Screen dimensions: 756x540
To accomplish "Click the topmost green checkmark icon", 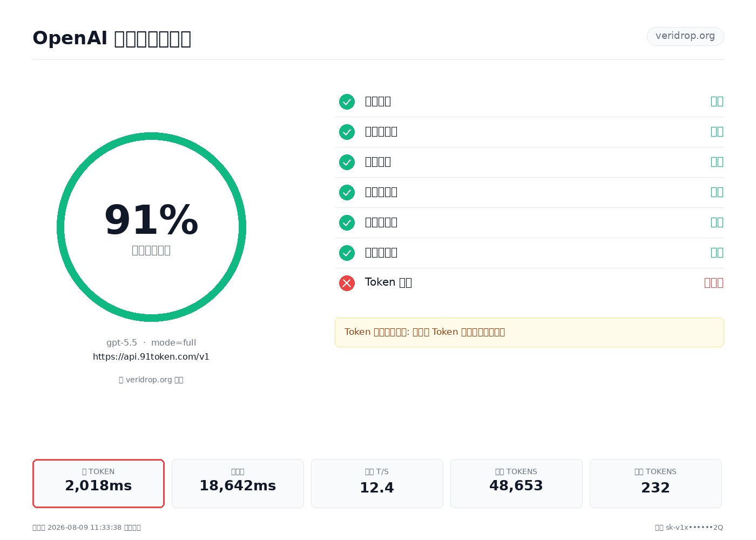I will [x=347, y=102].
